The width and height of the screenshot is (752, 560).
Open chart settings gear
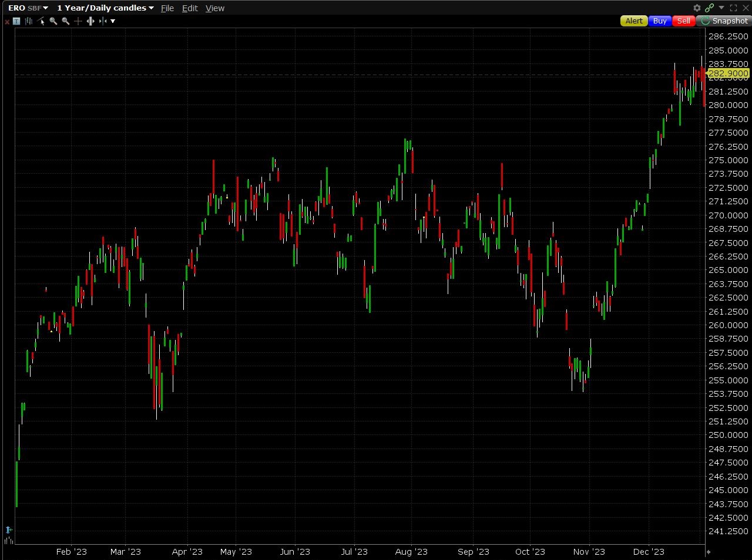tap(697, 8)
